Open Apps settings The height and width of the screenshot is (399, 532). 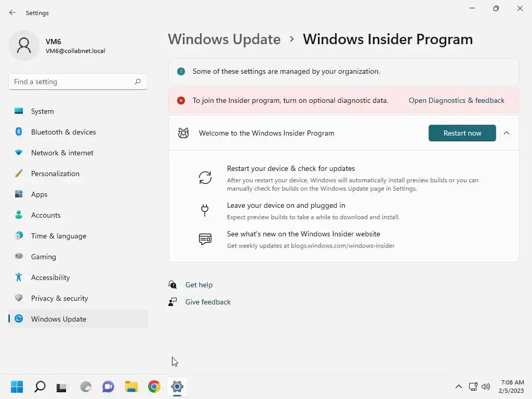[78, 194]
